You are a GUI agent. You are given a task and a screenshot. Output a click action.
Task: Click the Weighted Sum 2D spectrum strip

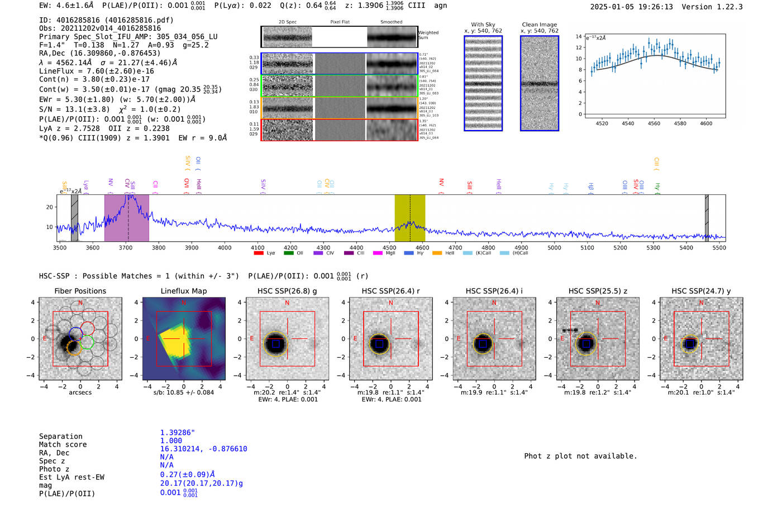[x=340, y=37]
